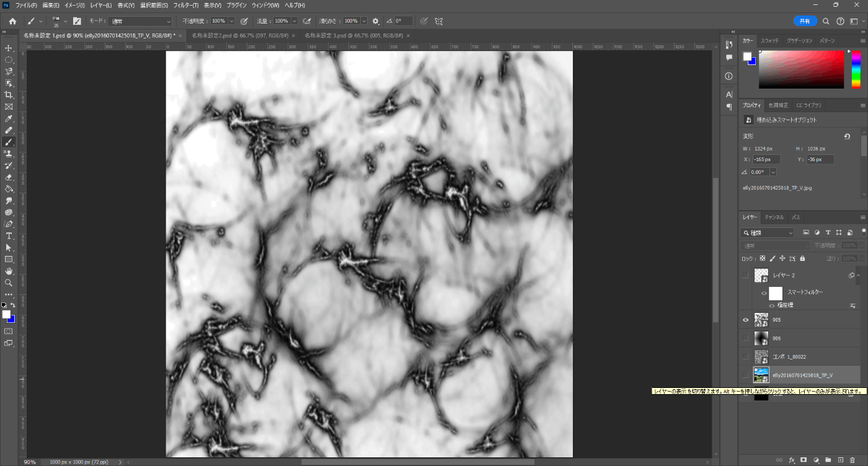Select the Move tool
This screenshot has height=466, width=868.
pyautogui.click(x=9, y=48)
